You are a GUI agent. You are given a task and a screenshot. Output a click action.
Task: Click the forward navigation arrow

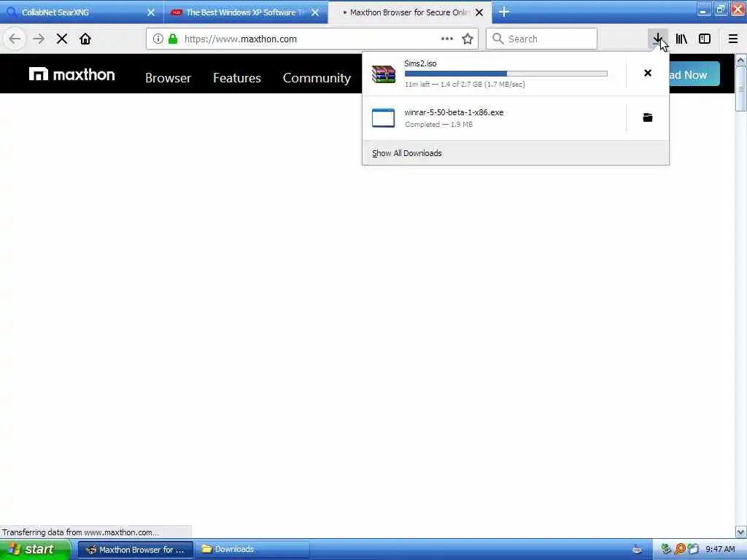(39, 39)
